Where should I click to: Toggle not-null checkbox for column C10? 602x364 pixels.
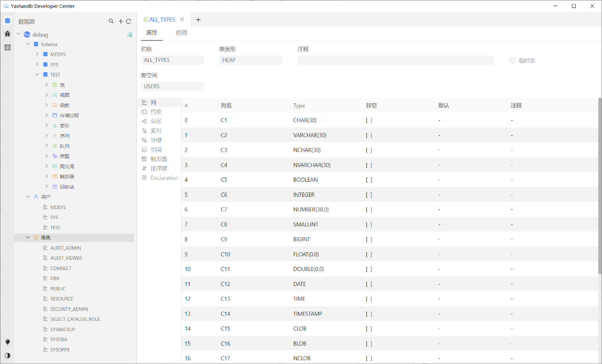pos(369,255)
